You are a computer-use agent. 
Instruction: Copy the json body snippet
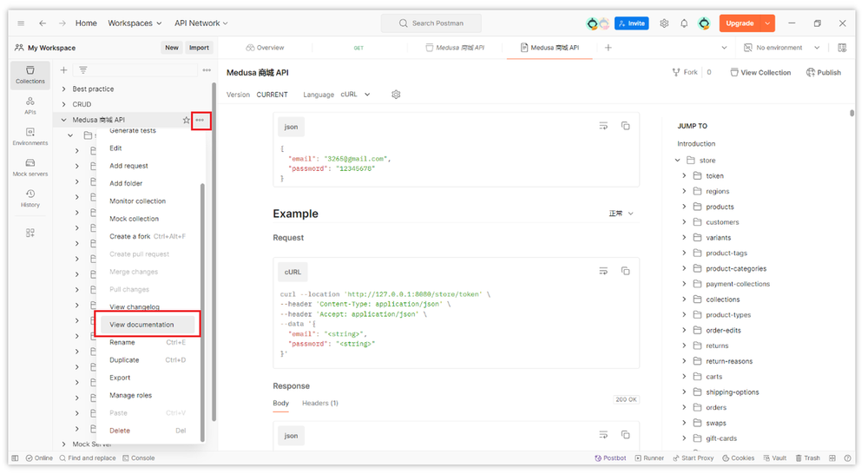pyautogui.click(x=625, y=126)
